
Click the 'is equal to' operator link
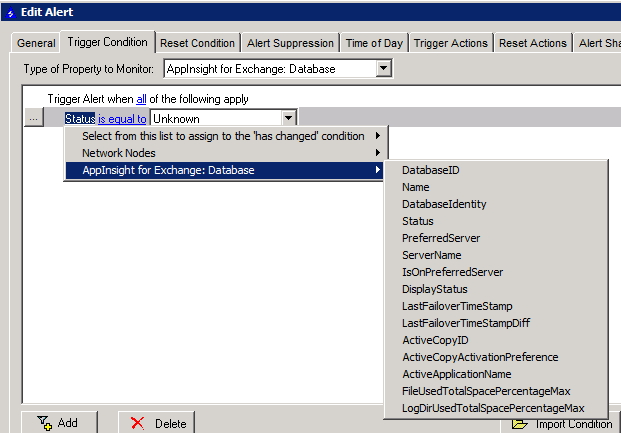coord(122,119)
